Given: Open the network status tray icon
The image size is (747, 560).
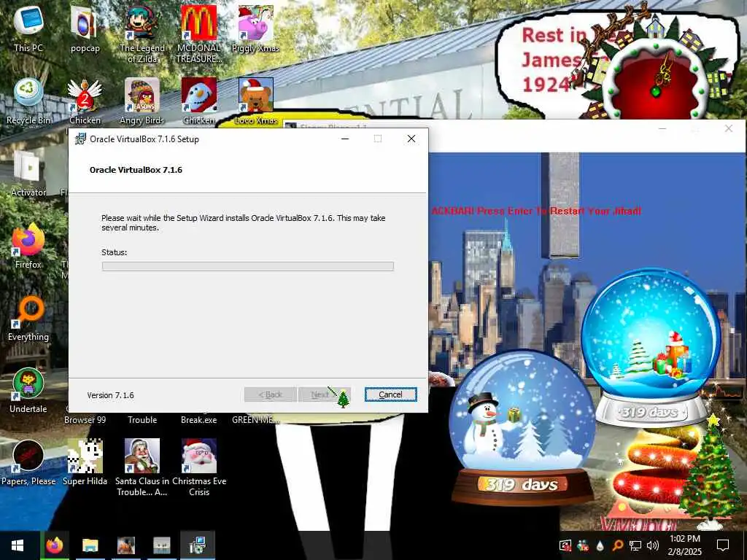Looking at the screenshot, I should 635,545.
